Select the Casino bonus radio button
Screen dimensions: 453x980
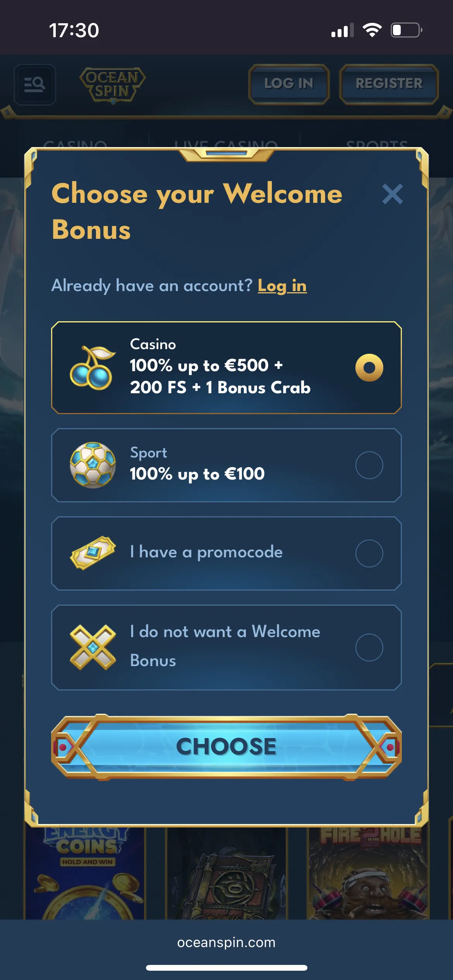tap(369, 368)
